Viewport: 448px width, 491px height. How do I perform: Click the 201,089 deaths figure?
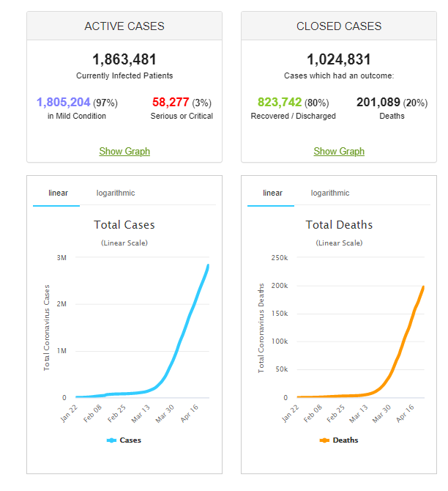pyautogui.click(x=378, y=103)
